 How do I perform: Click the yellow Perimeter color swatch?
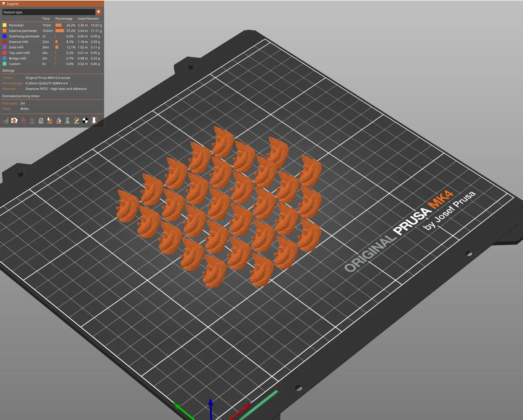coord(5,25)
